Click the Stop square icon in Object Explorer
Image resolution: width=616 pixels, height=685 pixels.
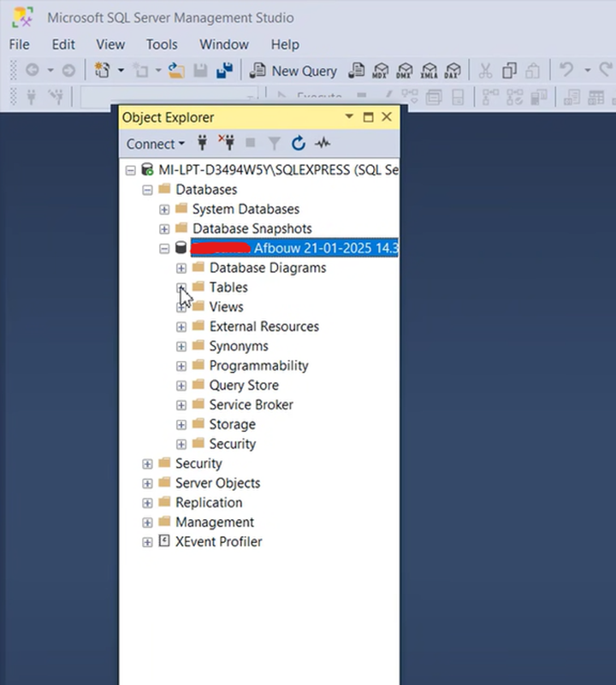251,143
